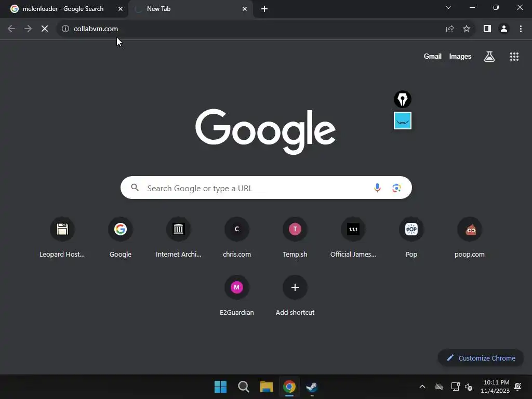Open taskbar clock showing 10:11 PM
Image resolution: width=532 pixels, height=399 pixels.
pyautogui.click(x=495, y=387)
